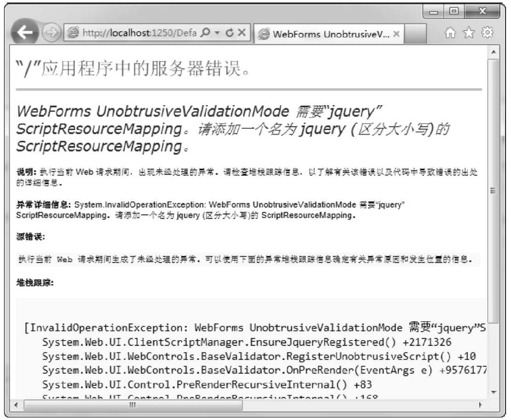This screenshot has width=511, height=420.
Task: Maximize the browser window
Action: 453,12
